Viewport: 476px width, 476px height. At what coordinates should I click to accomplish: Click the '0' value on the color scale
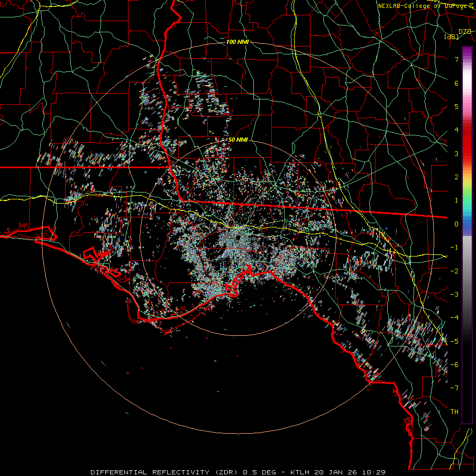[x=456, y=224]
